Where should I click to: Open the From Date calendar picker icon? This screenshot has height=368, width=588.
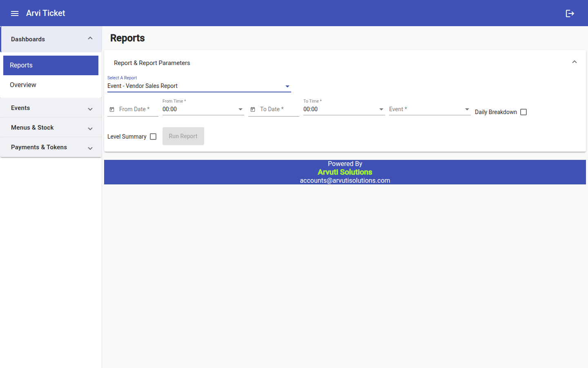112,110
